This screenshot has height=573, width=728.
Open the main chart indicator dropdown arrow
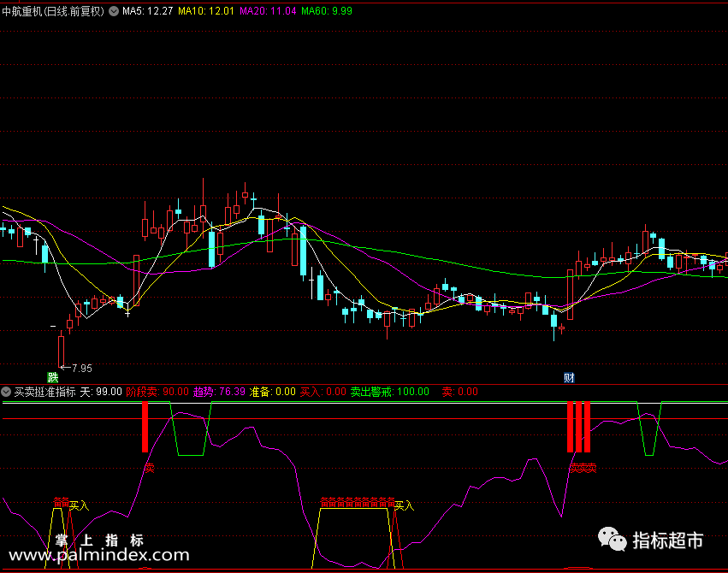click(114, 11)
